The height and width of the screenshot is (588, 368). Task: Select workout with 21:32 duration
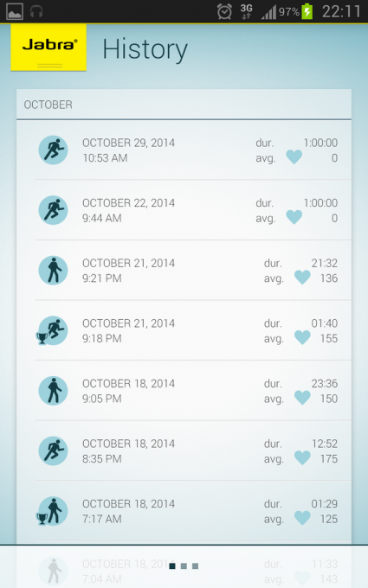click(193, 271)
